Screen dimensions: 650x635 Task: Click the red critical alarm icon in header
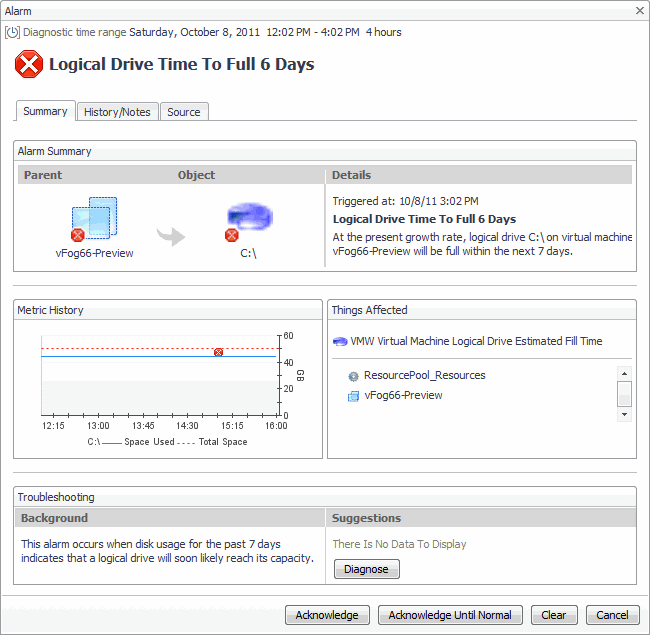(x=30, y=65)
